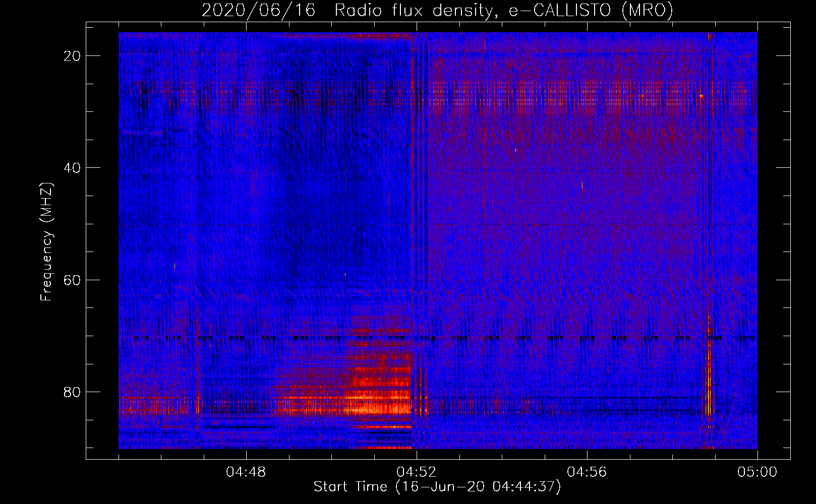The image size is (816, 504).
Task: Click the 04:48 time tick label
Action: pos(246,472)
